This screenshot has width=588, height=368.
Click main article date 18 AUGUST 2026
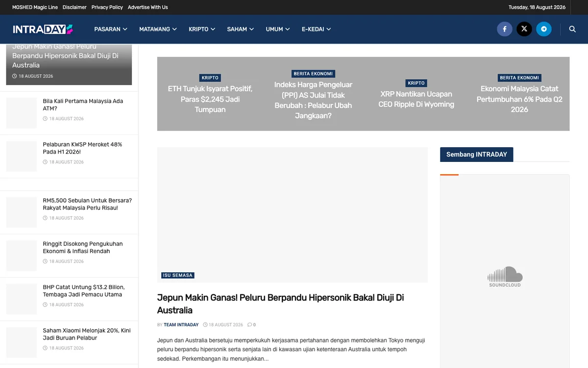coord(223,325)
